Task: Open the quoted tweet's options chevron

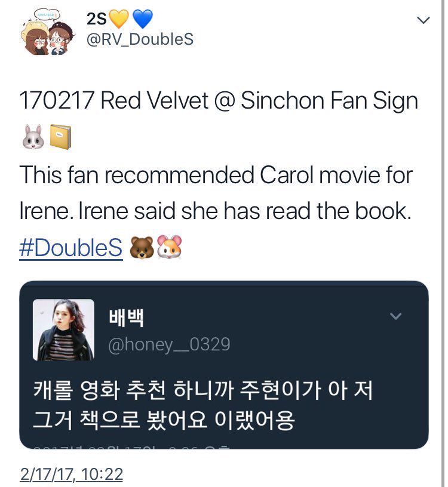Action: point(396,316)
